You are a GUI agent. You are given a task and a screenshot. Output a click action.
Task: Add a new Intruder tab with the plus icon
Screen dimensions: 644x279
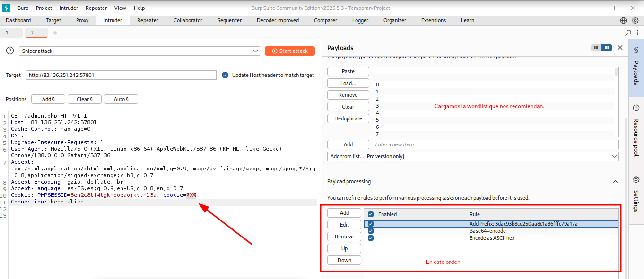[55, 33]
